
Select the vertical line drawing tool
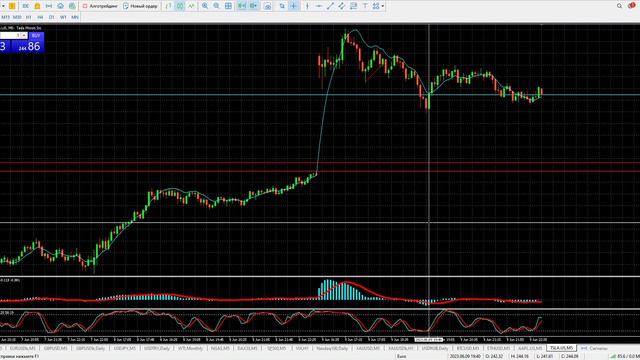[307, 6]
